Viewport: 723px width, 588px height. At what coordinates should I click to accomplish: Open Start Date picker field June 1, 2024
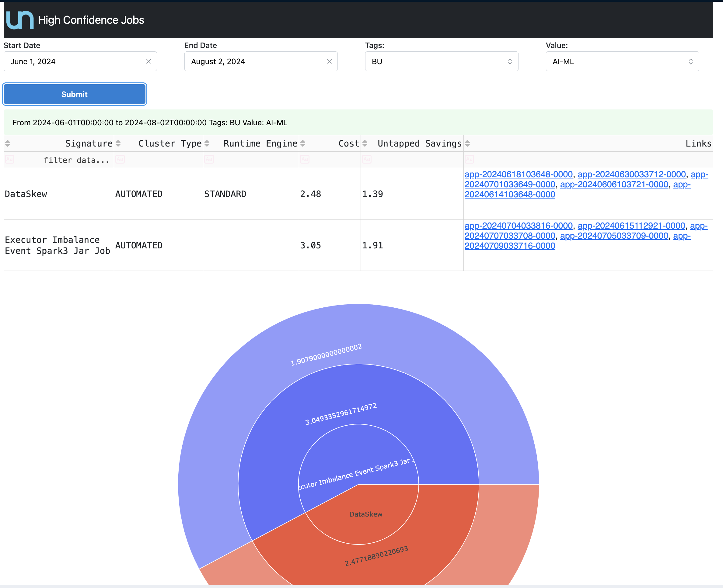(75, 61)
